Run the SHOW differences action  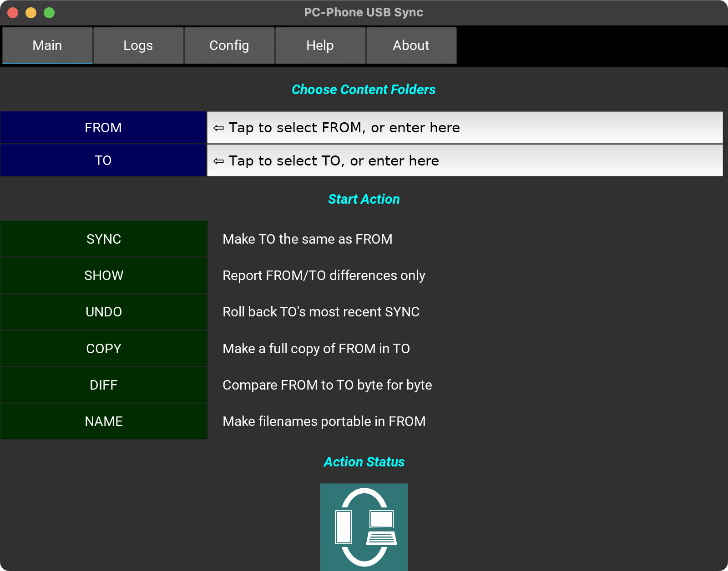coord(104,275)
